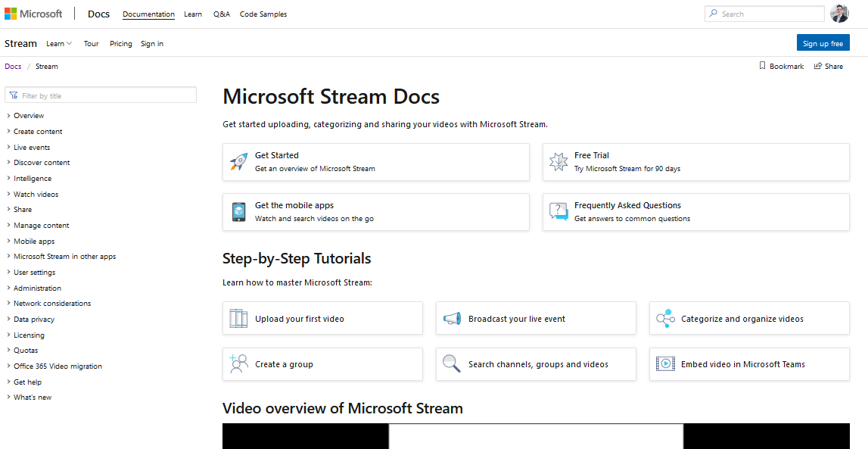868x449 pixels.
Task: Open the Code Samples tab
Action: pos(263,14)
